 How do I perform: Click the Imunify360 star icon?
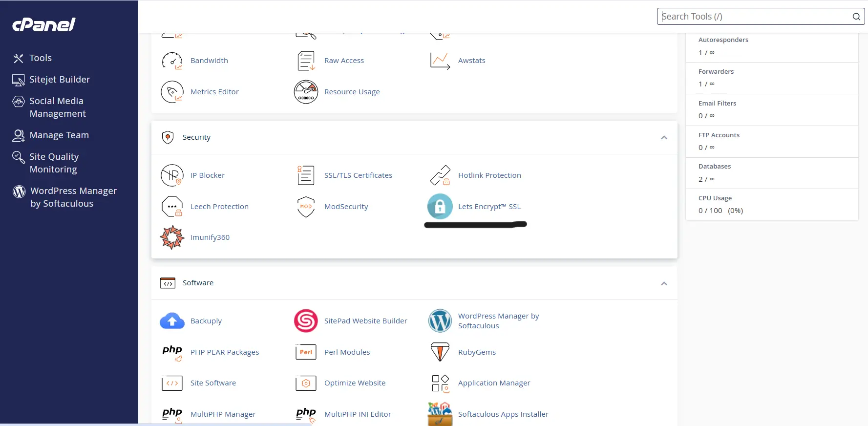172,237
